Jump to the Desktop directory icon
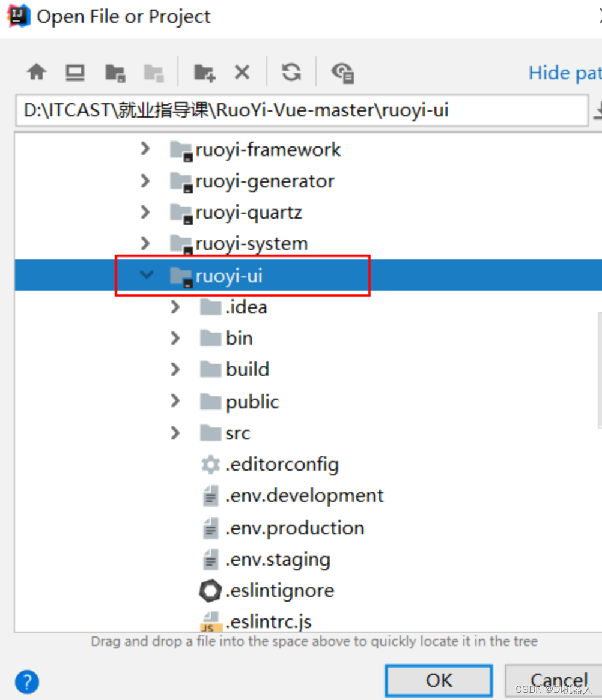The width and height of the screenshot is (602, 700). point(75,72)
